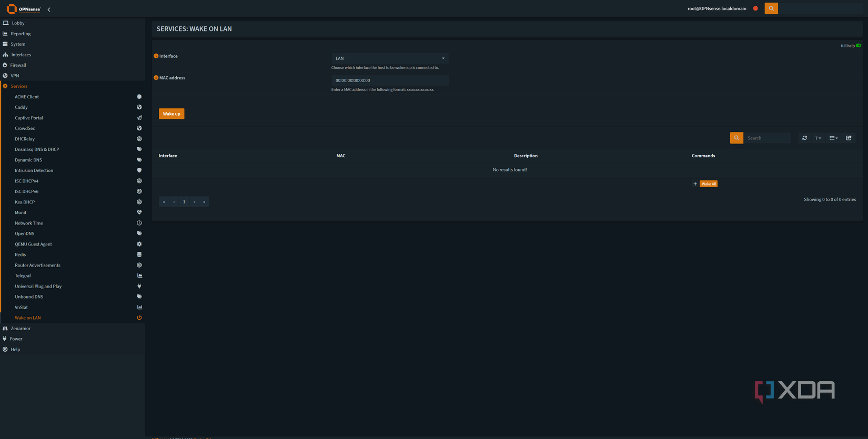Image resolution: width=868 pixels, height=439 pixels.
Task: Click the MAC address help info icon
Action: [x=156, y=78]
